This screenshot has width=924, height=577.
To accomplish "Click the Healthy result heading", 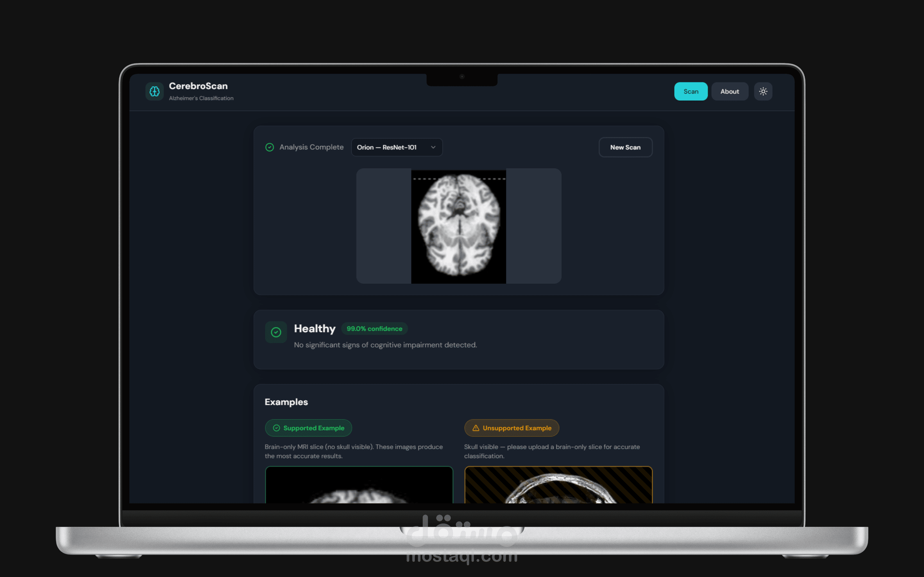I will 315,329.
